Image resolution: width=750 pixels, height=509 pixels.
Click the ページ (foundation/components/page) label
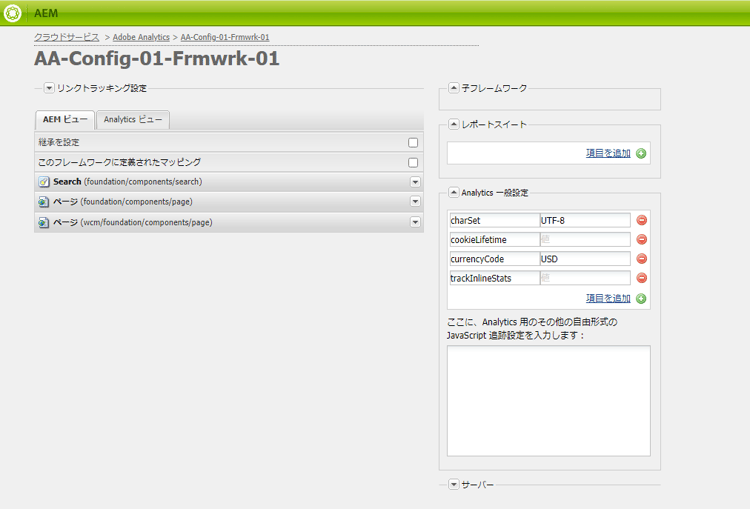pyautogui.click(x=123, y=202)
